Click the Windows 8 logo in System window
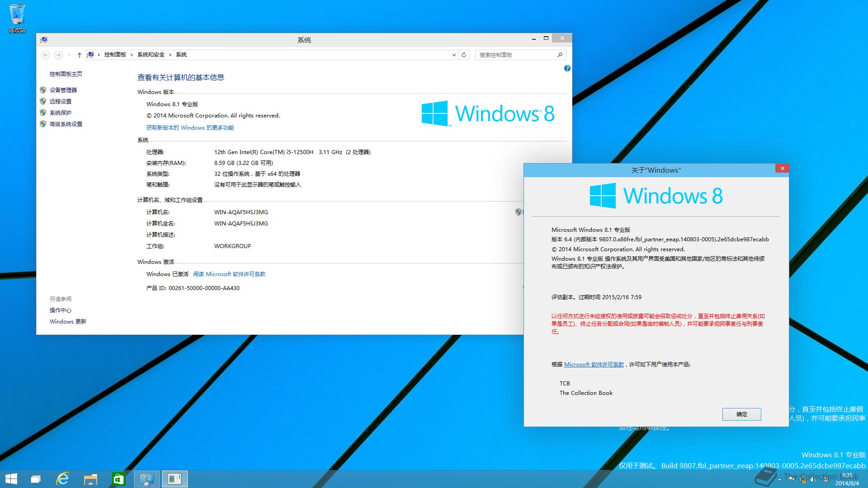Screen dimensions: 868x488 (488, 113)
